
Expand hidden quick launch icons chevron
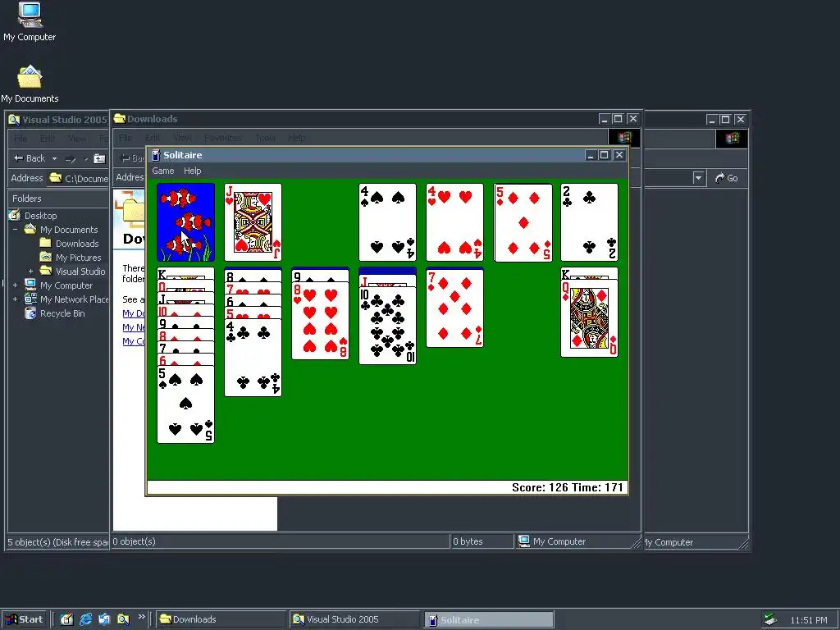coord(141,617)
